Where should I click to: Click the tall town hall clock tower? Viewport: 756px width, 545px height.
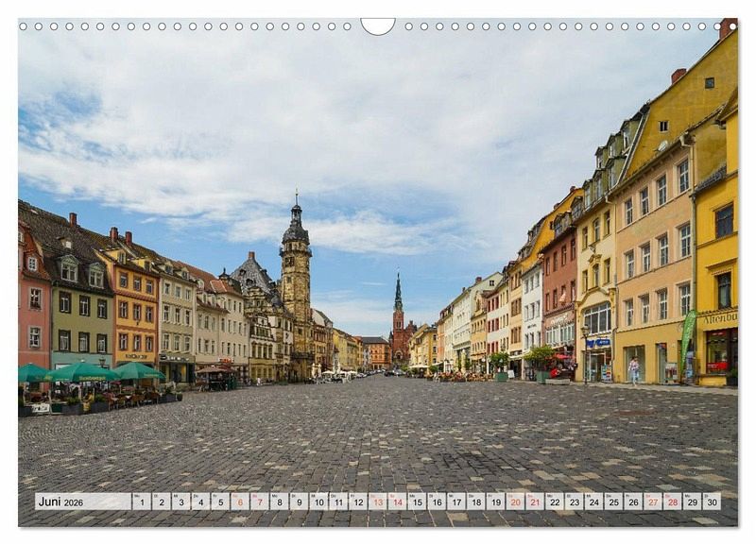tap(296, 274)
